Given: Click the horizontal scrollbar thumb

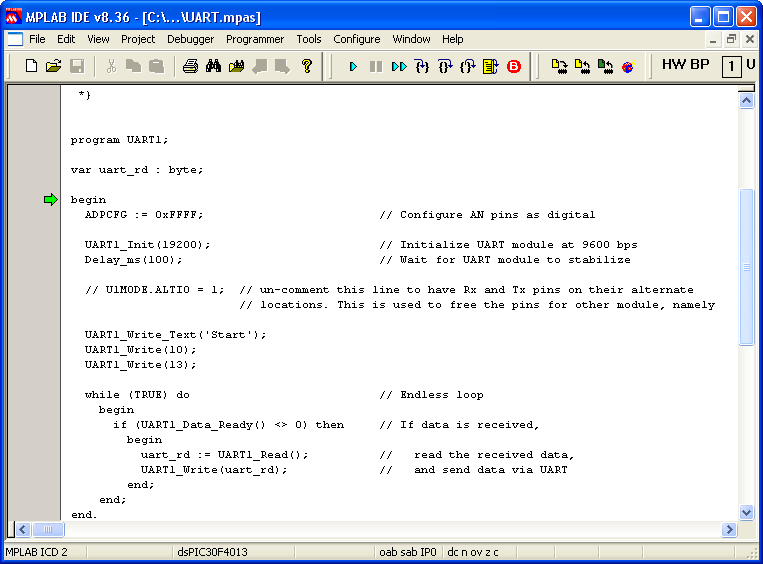Looking at the screenshot, I should click(x=48, y=529).
